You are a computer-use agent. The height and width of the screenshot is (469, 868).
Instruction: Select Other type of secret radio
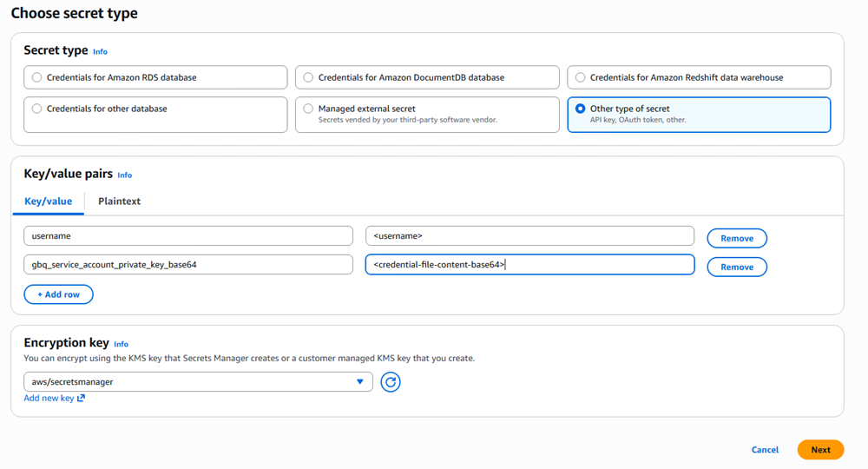(x=580, y=109)
